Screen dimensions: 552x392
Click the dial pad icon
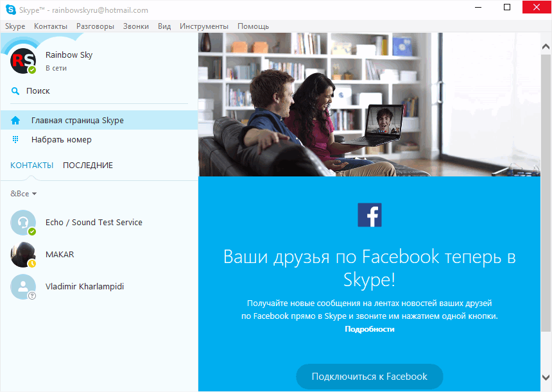15,139
